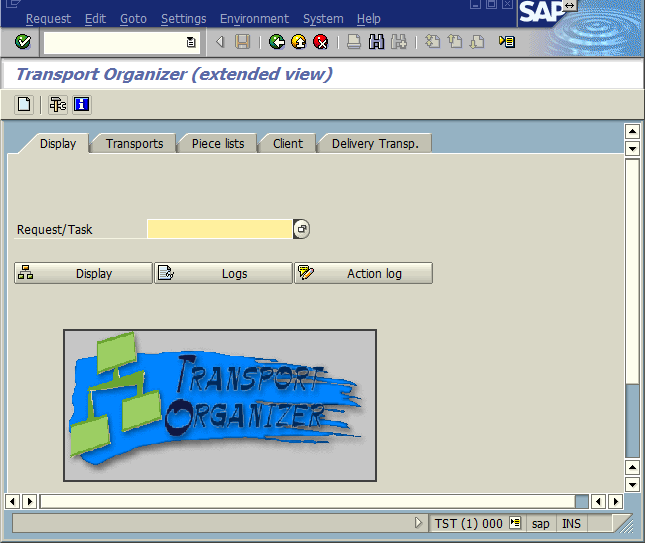Click the Transport Organizer logo image
Viewport: 645px width, 543px height.
[220, 405]
